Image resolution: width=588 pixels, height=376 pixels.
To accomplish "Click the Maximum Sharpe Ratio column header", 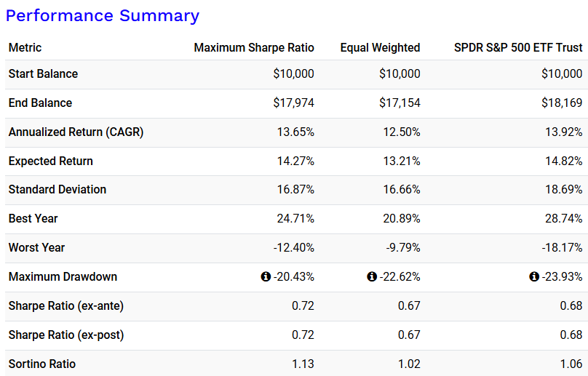I will [254, 47].
